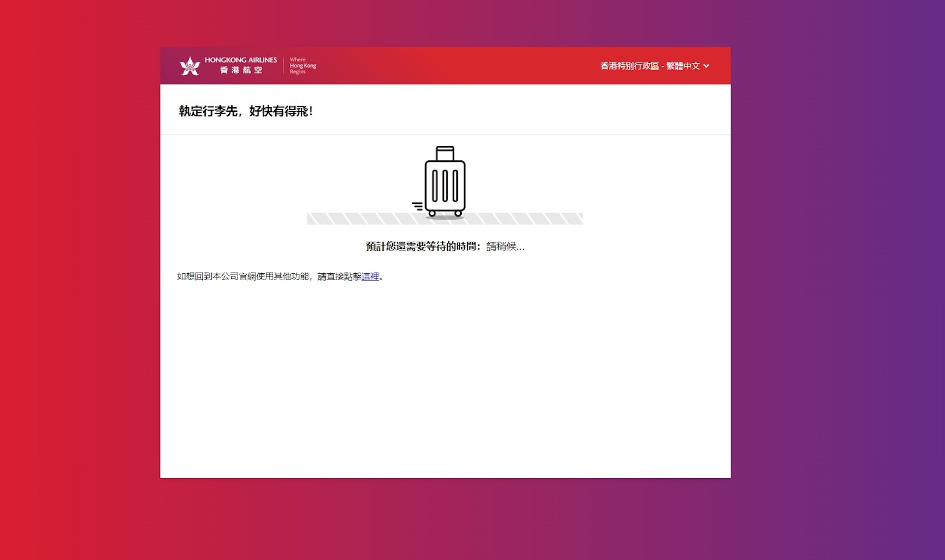Click the right wheel of the suitcase
Viewport: 945px width, 560px height.
point(458,213)
